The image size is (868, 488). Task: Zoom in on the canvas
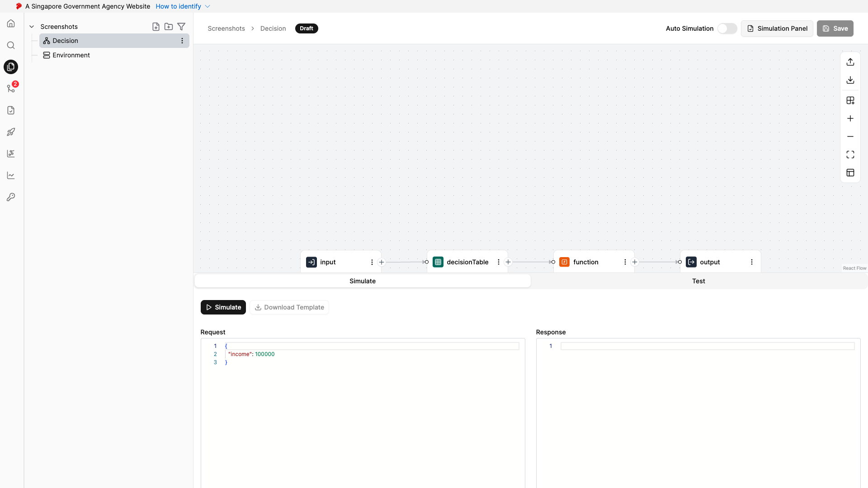pyautogui.click(x=850, y=118)
